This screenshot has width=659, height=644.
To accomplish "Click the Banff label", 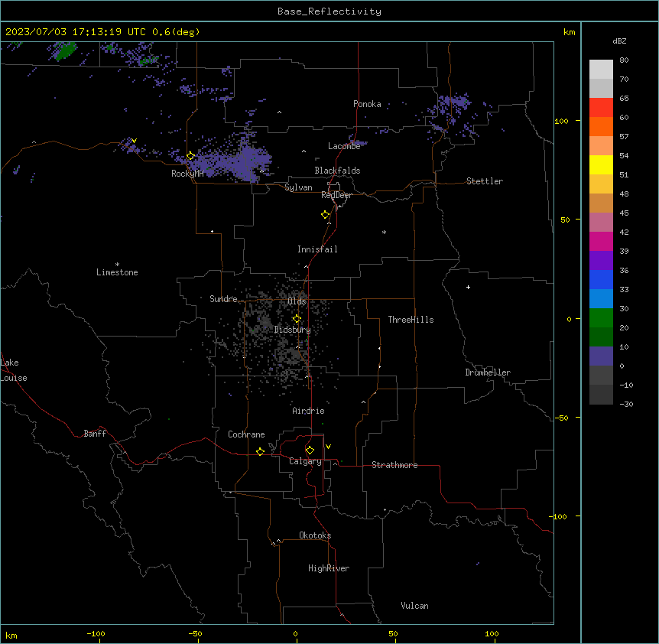I will point(95,434).
